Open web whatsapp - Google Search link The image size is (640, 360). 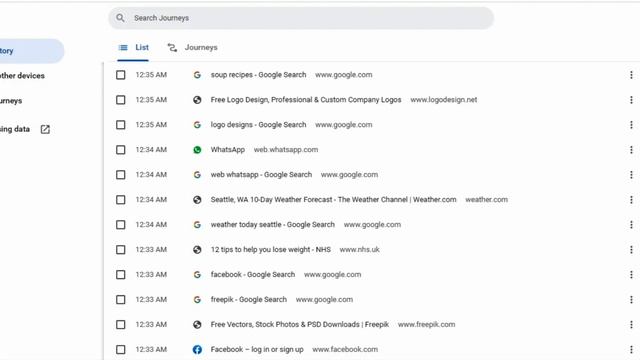[261, 175]
